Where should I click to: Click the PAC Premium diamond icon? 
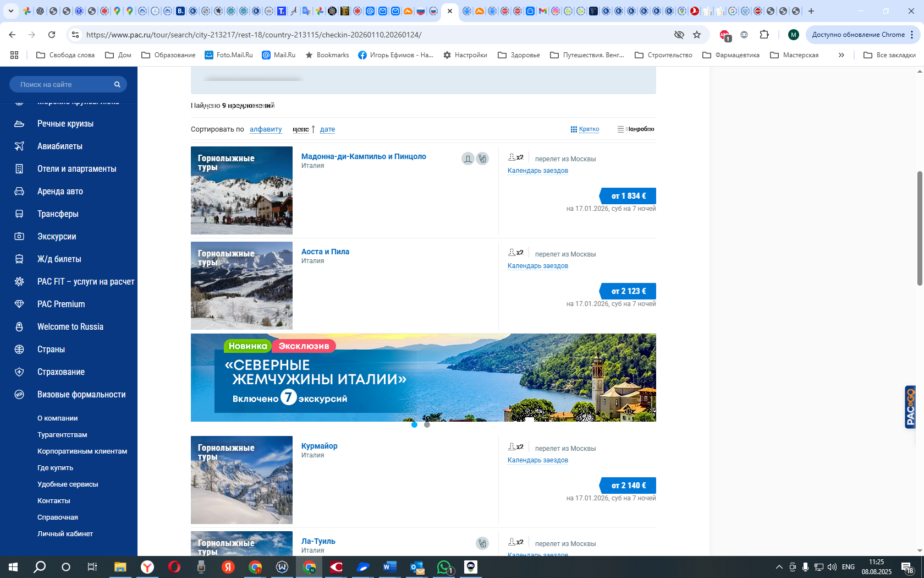[x=19, y=304]
